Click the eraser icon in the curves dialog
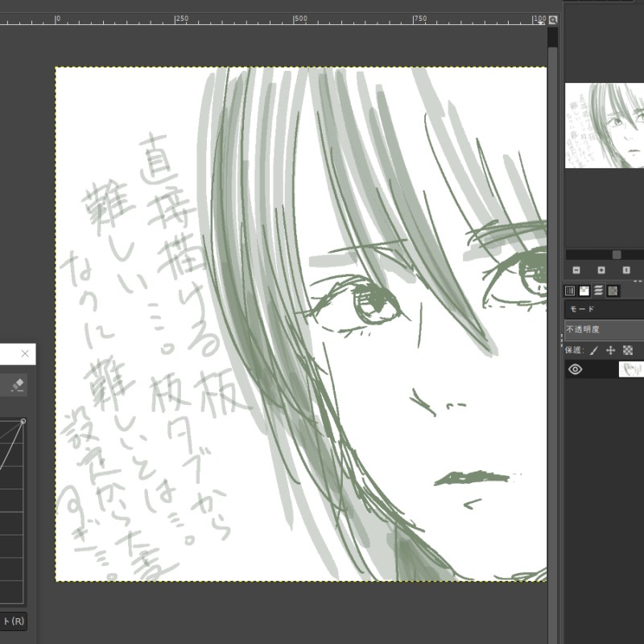644x644 pixels. tap(18, 385)
